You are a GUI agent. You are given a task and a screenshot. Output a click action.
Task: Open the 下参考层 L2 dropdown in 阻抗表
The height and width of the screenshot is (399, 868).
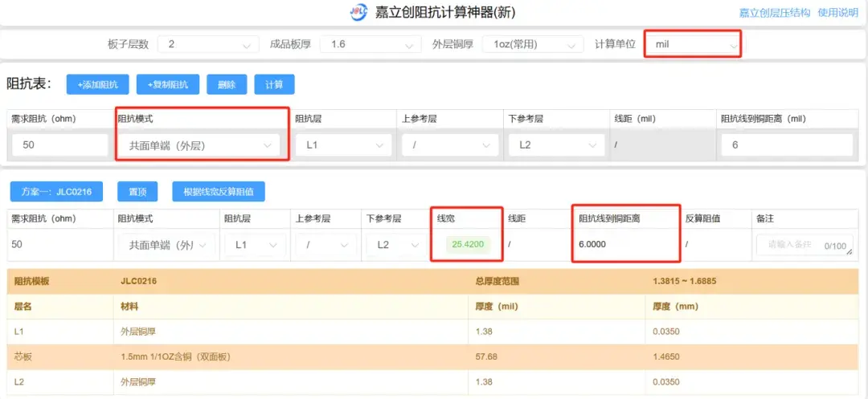click(x=557, y=145)
